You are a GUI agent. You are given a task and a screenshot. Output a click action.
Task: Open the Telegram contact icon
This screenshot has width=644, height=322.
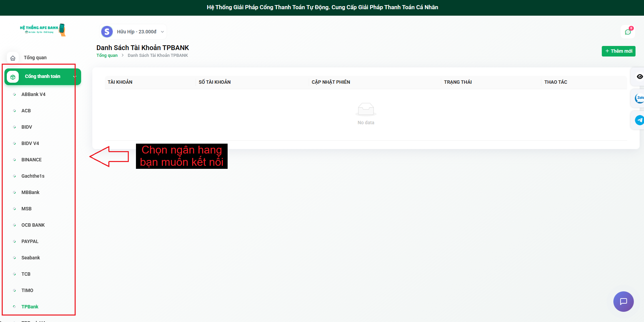click(639, 120)
